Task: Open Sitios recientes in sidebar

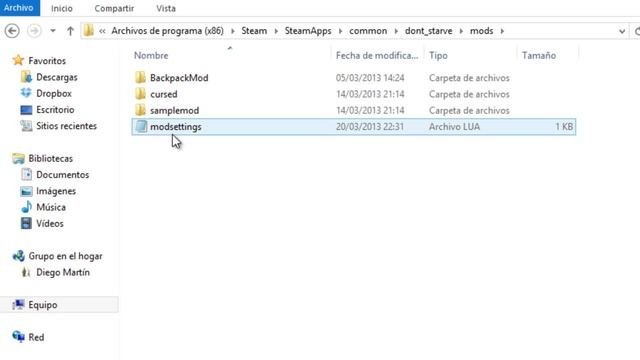Action: click(x=67, y=126)
